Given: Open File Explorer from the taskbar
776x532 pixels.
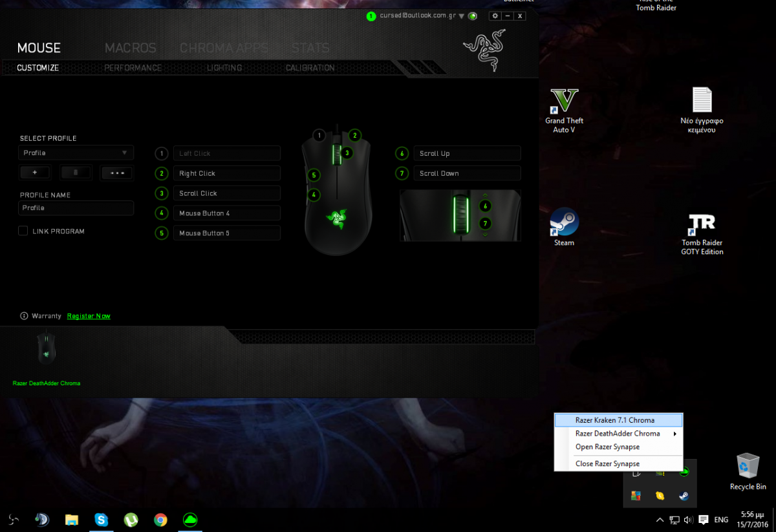Looking at the screenshot, I should click(x=72, y=519).
